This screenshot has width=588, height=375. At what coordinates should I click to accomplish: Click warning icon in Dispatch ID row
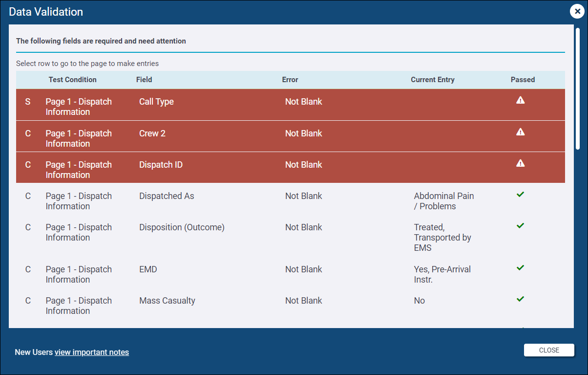[x=521, y=163]
